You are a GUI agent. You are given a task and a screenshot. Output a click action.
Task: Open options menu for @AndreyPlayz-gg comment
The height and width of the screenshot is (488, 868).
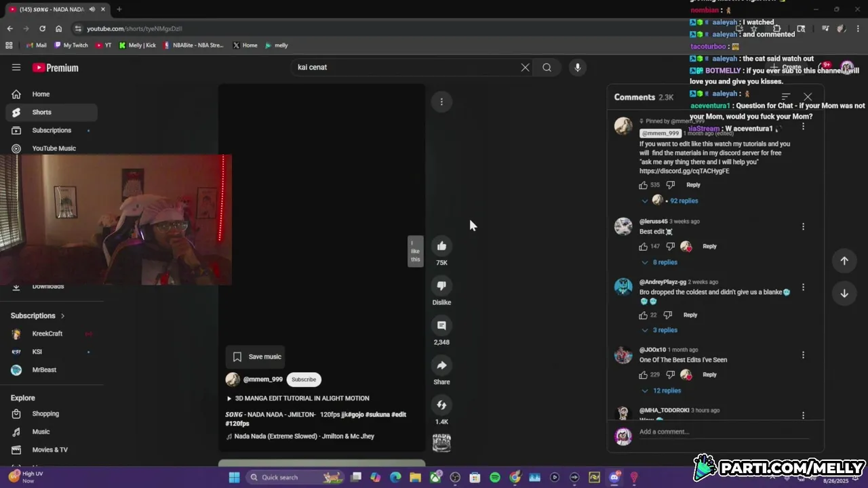point(803,287)
